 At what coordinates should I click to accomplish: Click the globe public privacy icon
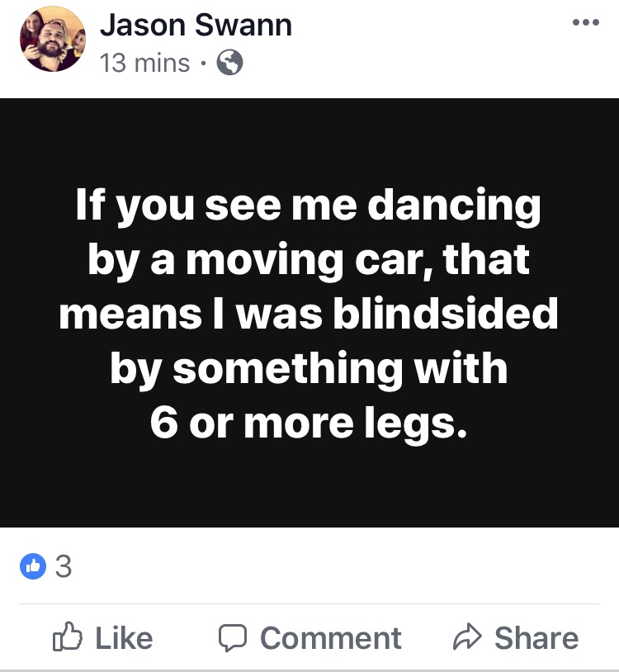tap(229, 63)
